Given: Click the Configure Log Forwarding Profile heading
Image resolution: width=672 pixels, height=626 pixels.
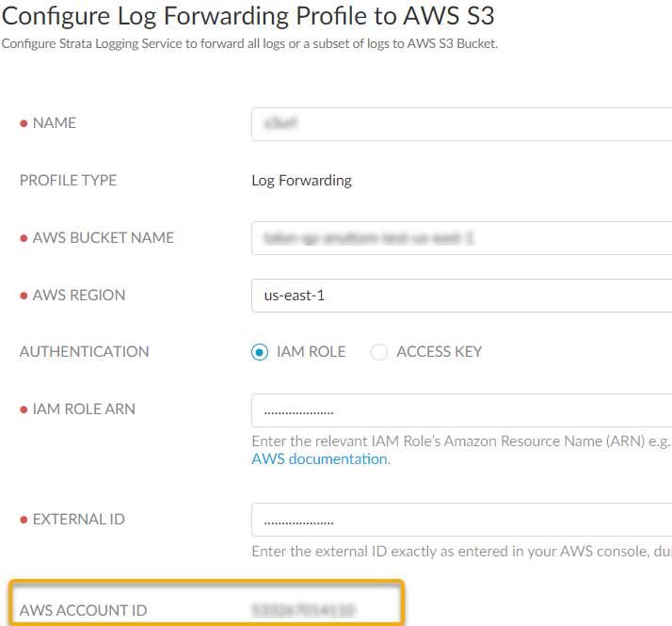Looking at the screenshot, I should pyautogui.click(x=248, y=16).
